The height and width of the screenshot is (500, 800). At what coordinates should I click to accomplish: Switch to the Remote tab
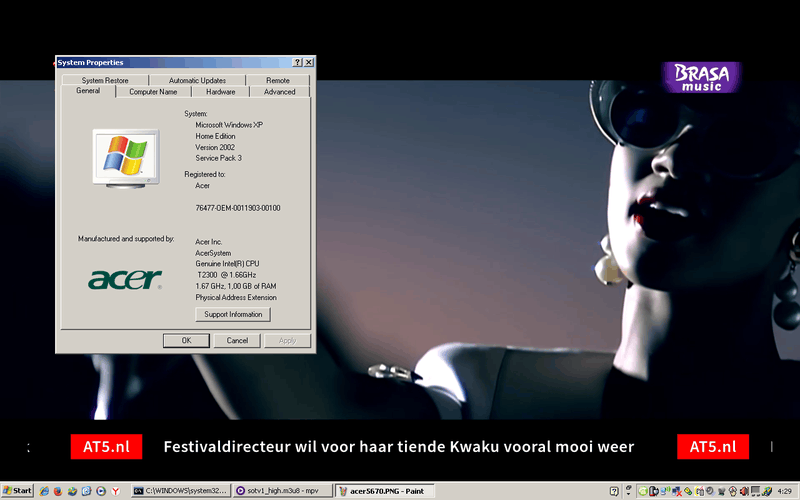[278, 80]
